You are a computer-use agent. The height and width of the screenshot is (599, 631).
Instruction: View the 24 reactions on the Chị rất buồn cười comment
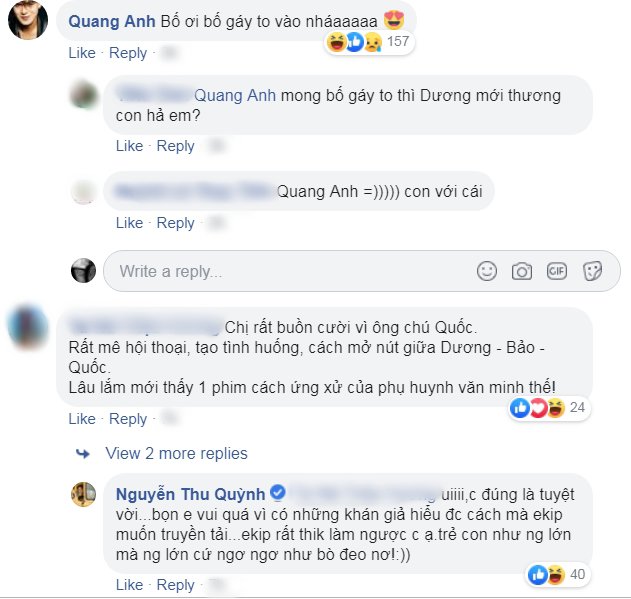click(549, 407)
